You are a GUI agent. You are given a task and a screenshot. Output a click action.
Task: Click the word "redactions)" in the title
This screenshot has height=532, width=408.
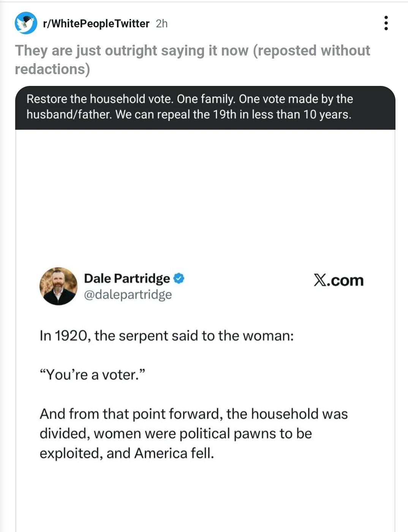point(52,69)
